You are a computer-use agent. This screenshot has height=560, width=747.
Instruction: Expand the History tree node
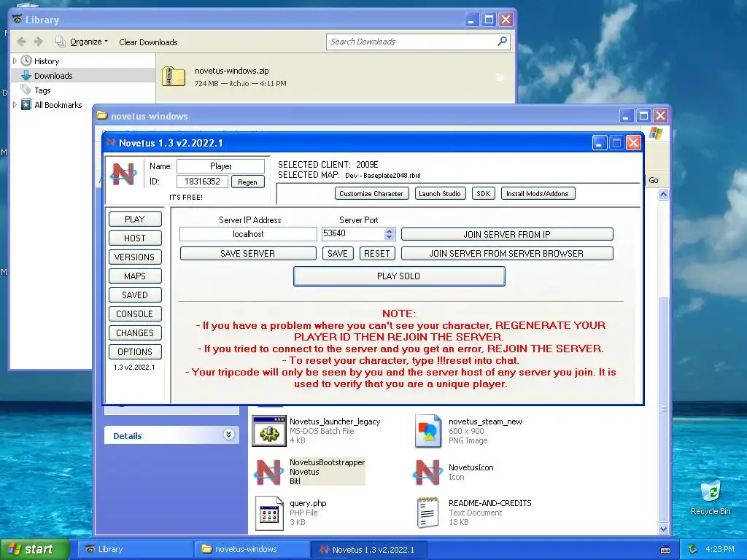(15, 61)
